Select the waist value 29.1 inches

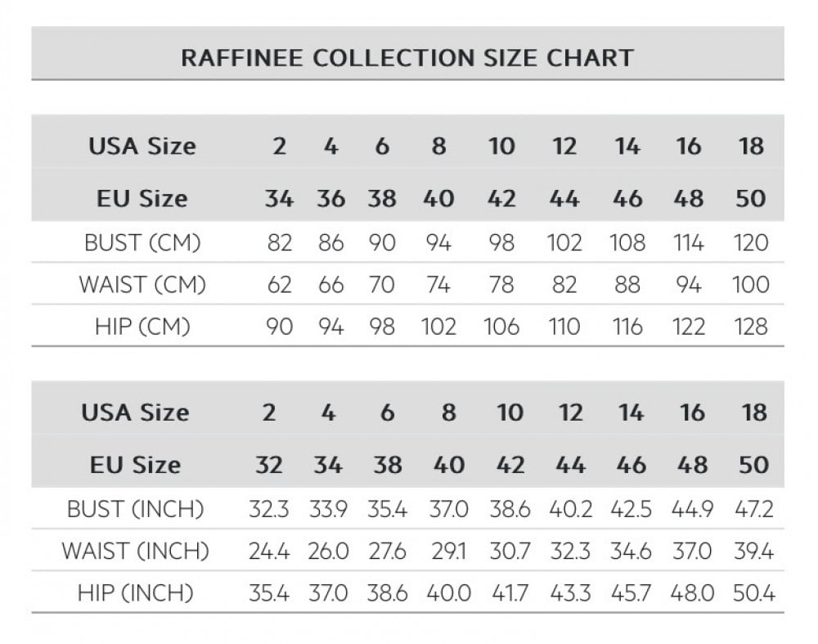pos(449,551)
